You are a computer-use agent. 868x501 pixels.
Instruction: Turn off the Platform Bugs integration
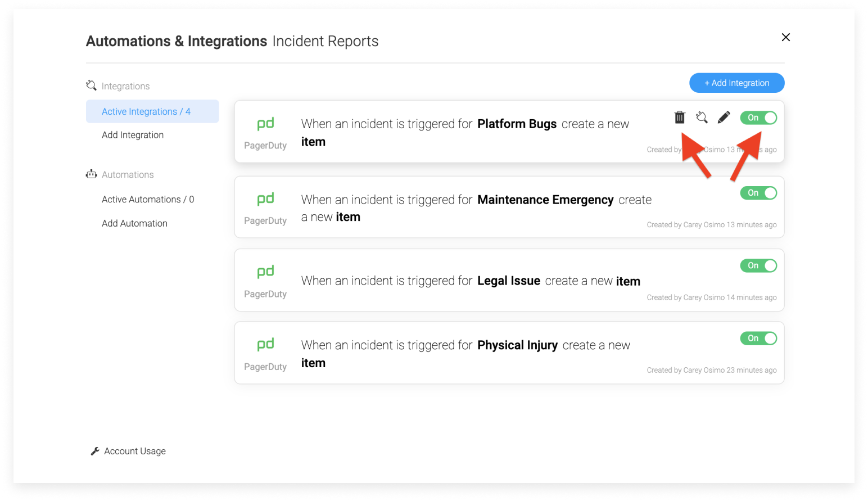pyautogui.click(x=758, y=118)
